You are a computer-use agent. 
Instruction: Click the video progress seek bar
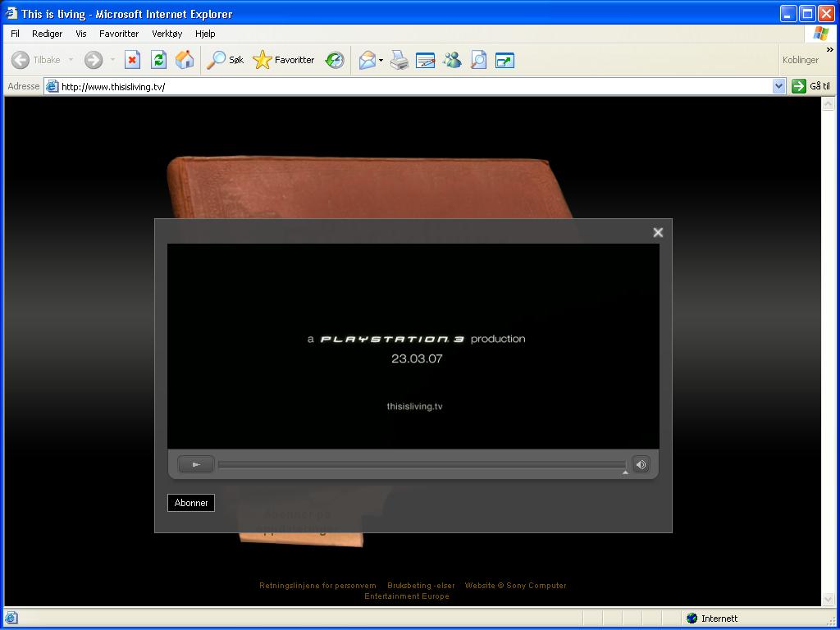[422, 464]
